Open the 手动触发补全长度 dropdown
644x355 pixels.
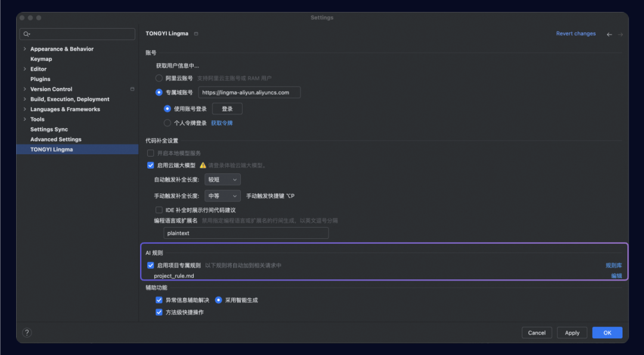pos(222,196)
